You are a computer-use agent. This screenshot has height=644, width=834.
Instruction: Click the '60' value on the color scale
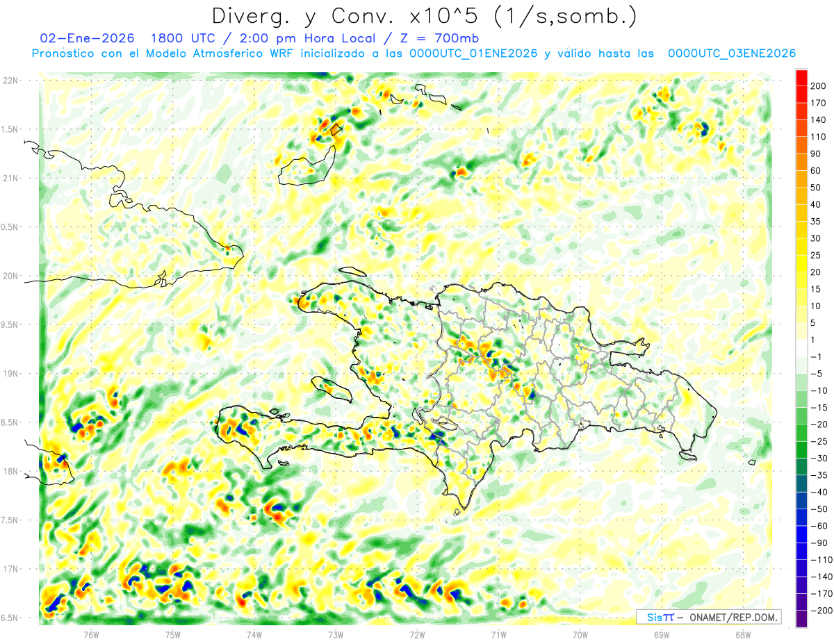817,171
